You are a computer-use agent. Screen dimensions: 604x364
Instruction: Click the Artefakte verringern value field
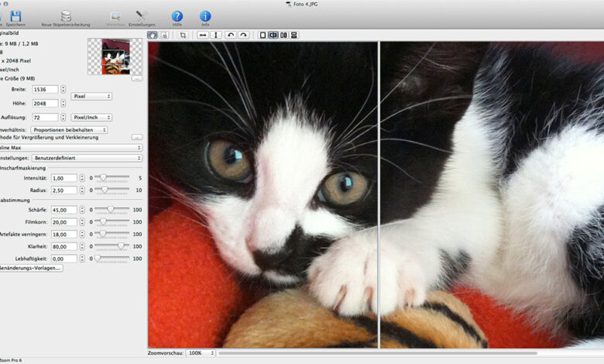[64, 234]
